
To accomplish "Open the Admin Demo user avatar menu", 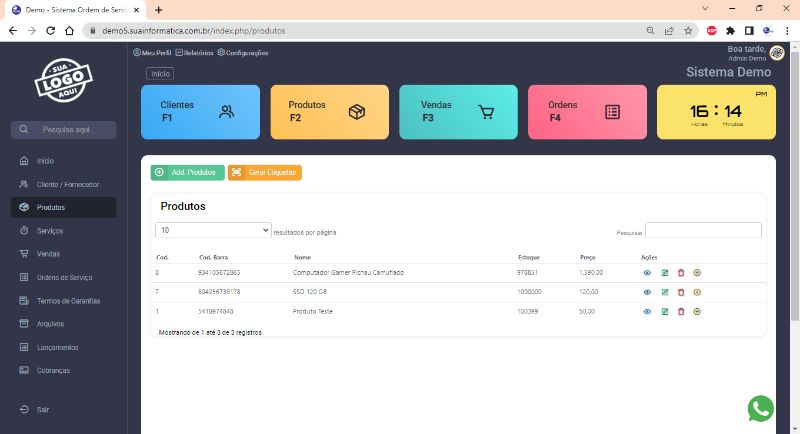I will 777,53.
